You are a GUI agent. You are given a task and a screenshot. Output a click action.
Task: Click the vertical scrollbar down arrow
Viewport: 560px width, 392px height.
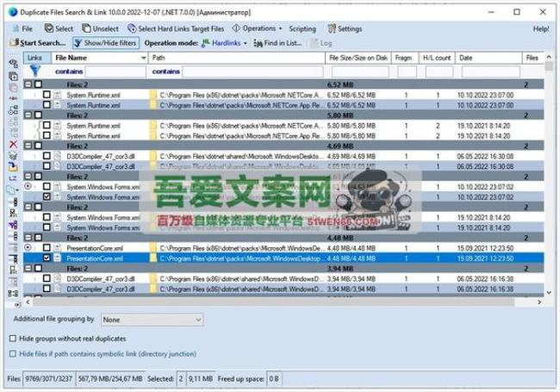point(549,293)
